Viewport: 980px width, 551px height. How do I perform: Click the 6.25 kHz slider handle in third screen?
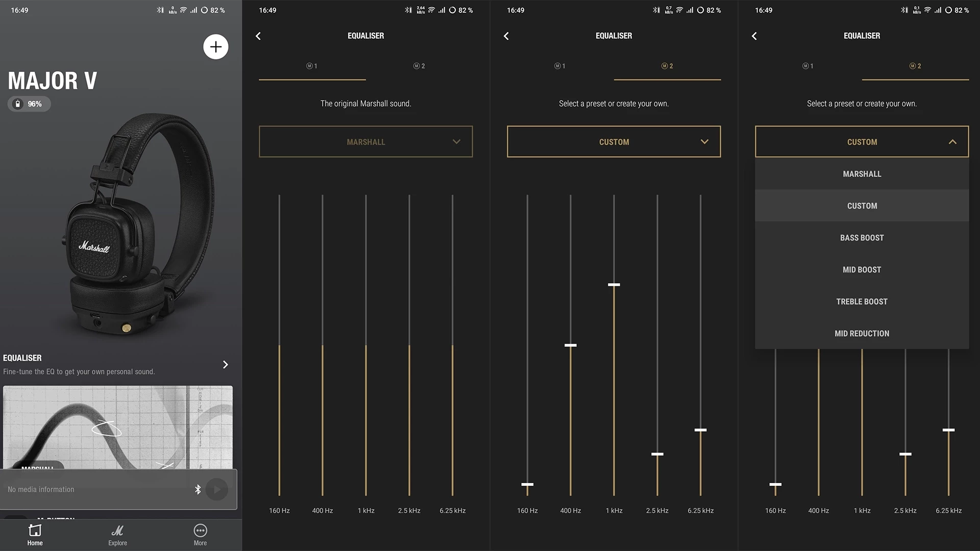pyautogui.click(x=948, y=430)
